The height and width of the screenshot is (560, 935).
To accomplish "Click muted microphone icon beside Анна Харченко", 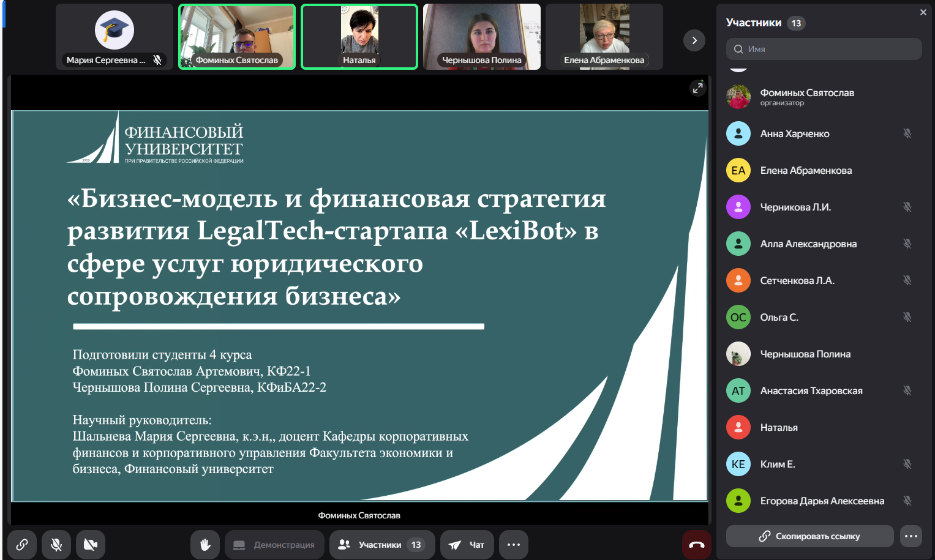I will (x=907, y=133).
